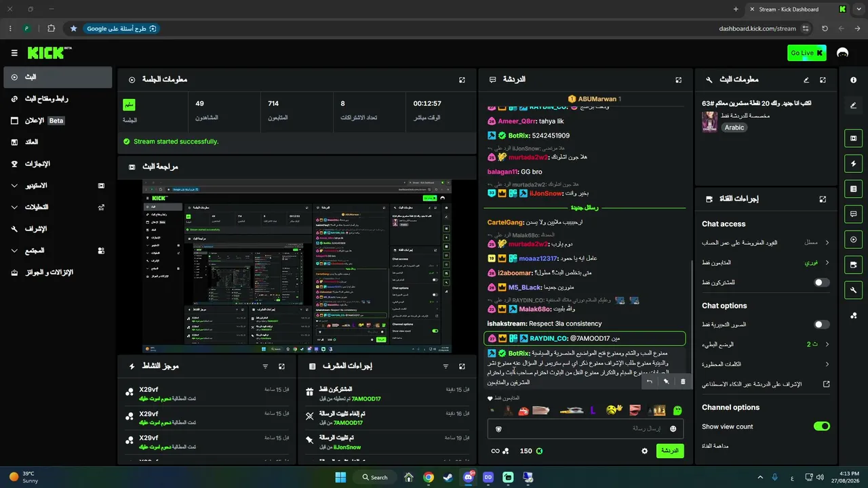Click RAYDIN_CO username in highlighted message
Image resolution: width=868 pixels, height=488 pixels.
(x=549, y=338)
